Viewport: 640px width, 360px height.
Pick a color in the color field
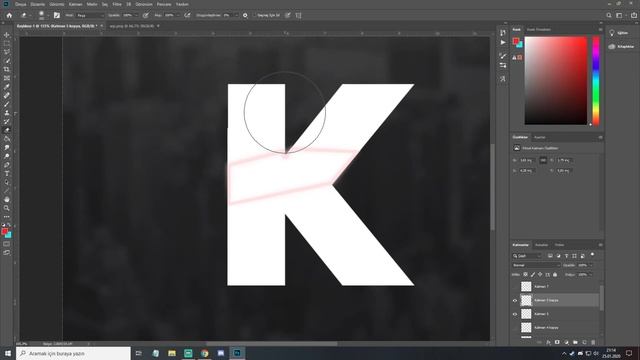pos(556,80)
